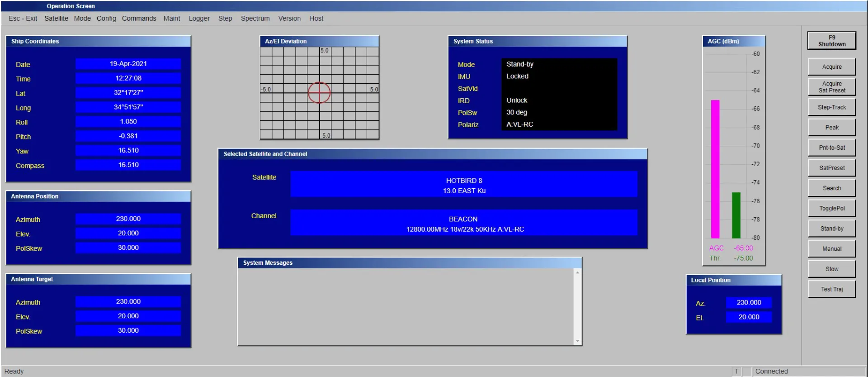Open the Logger menu
The image size is (868, 377).
point(199,19)
